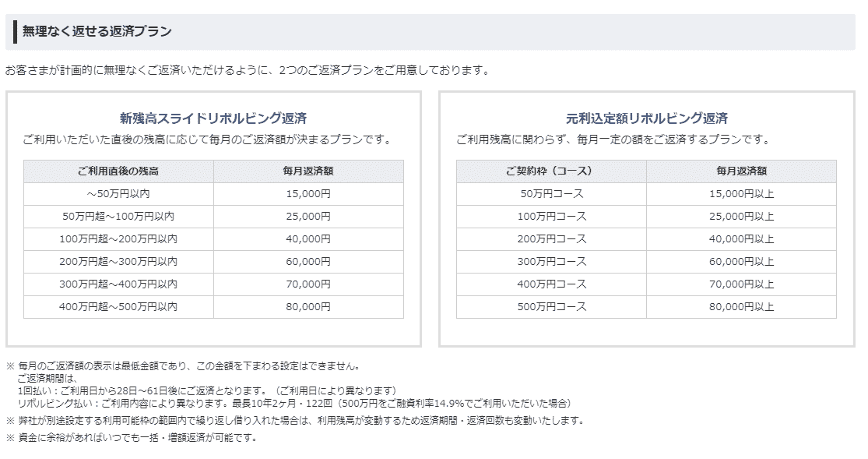Click the 50万円コース cell
The image size is (868, 459).
(x=551, y=194)
